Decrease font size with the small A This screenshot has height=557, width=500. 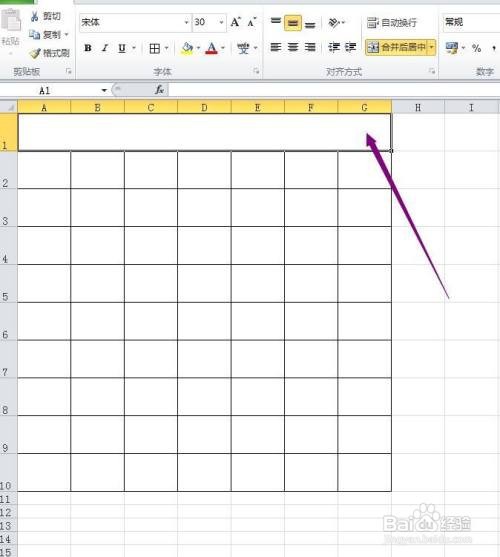tap(251, 22)
